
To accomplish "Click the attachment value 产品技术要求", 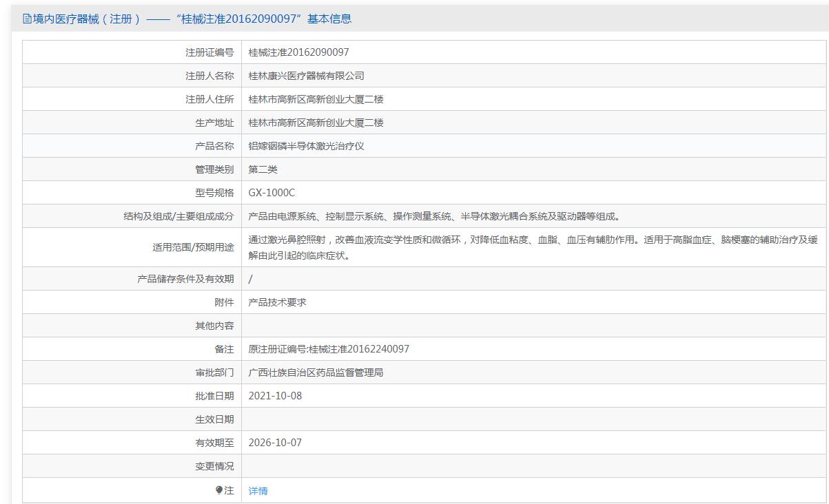I will coord(278,302).
